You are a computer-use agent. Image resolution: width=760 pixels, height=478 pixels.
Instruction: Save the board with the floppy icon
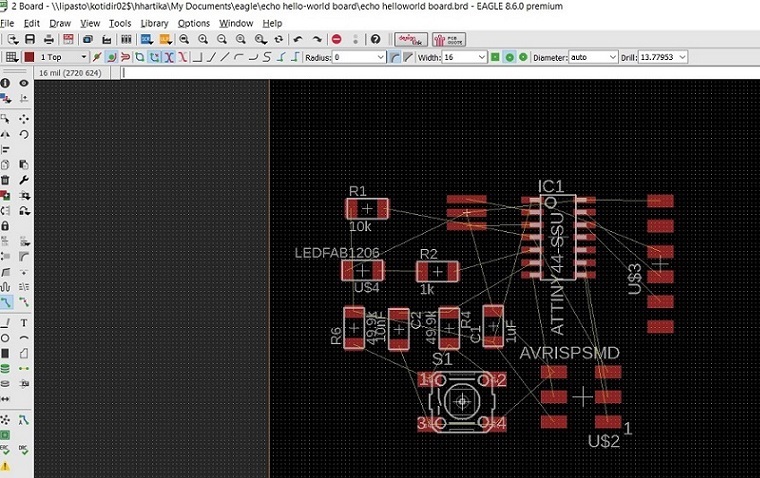click(30, 39)
